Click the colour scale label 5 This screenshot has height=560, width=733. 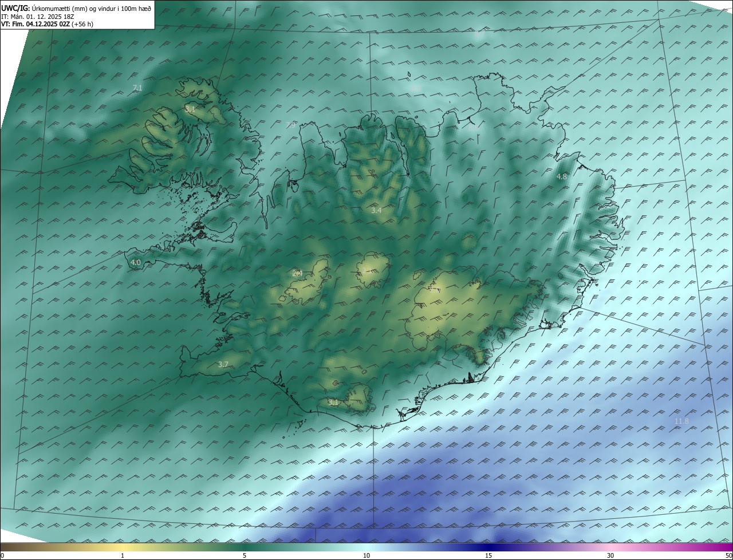click(245, 556)
